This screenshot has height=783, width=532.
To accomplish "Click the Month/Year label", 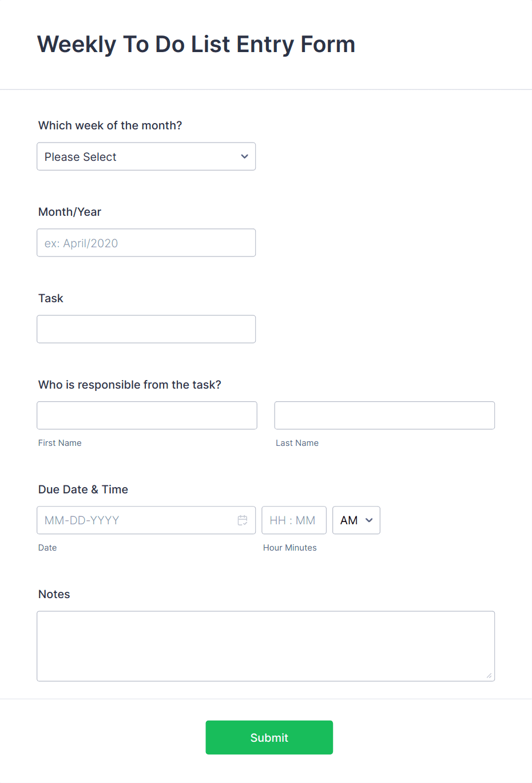I will tap(70, 212).
